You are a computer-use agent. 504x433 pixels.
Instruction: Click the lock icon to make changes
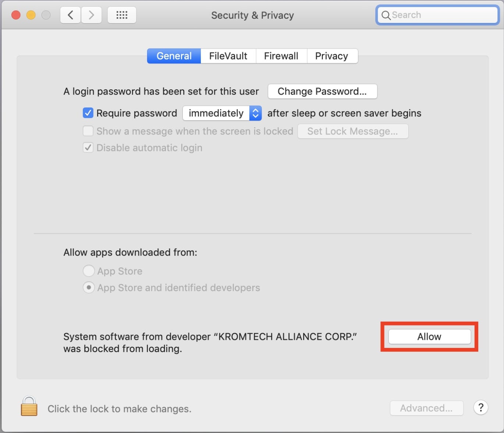click(29, 406)
